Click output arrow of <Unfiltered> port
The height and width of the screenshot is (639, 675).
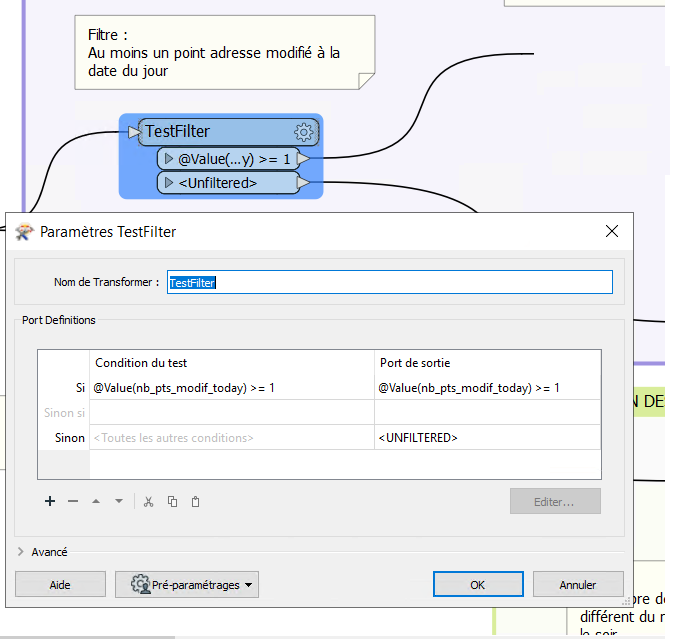[x=303, y=183]
